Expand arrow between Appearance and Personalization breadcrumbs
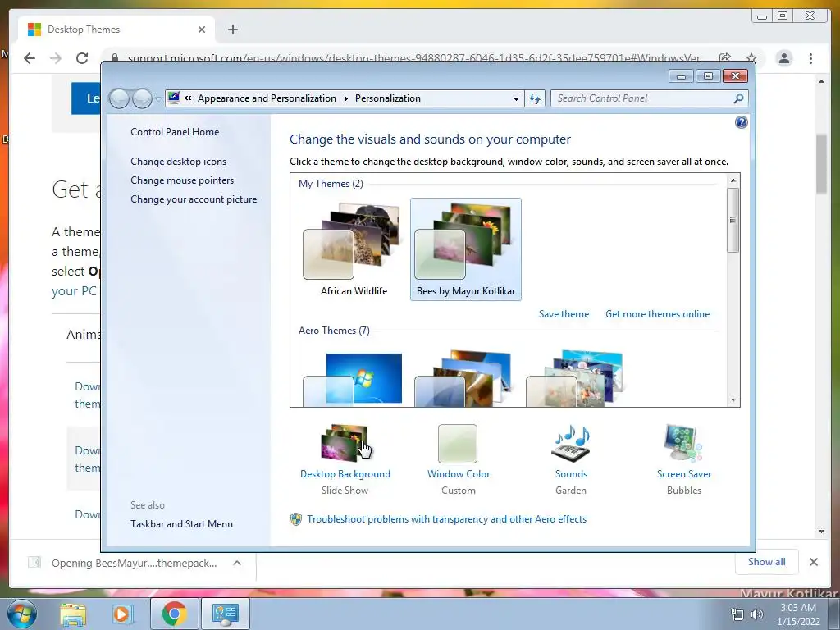 345,98
